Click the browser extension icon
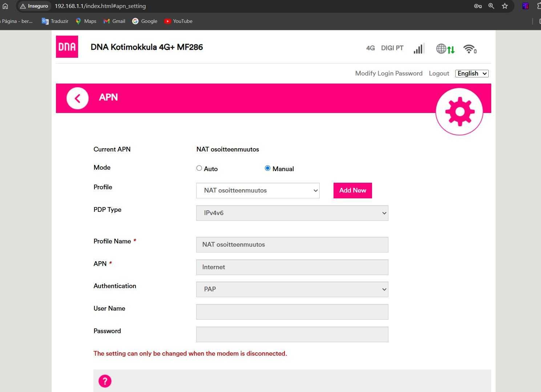Screen dimensions: 541x392 [x=525, y=6]
